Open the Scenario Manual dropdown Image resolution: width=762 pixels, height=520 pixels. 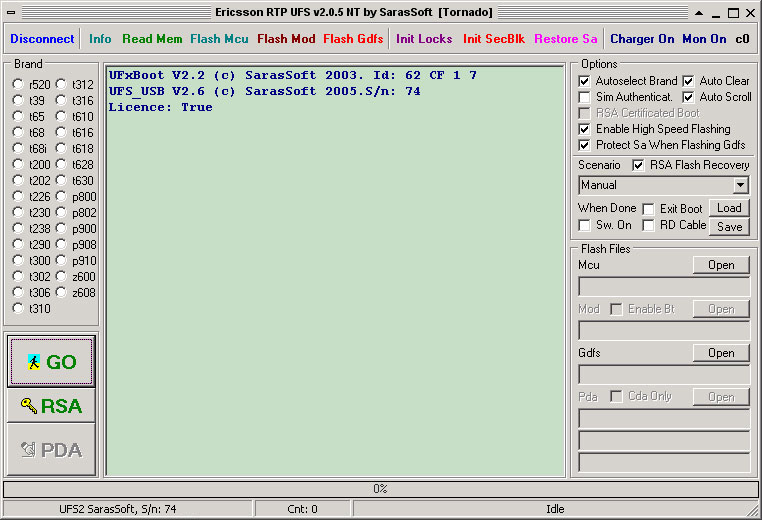tap(740, 185)
